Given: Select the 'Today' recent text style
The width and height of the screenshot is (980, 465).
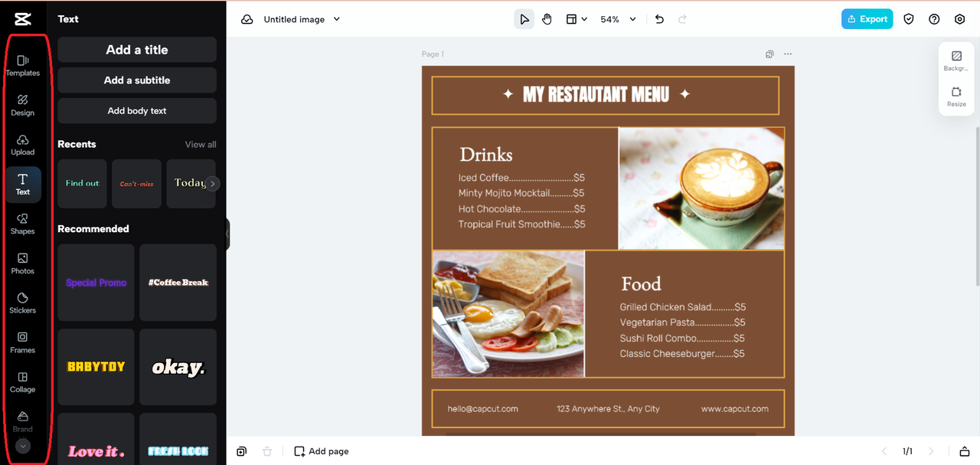Looking at the screenshot, I should 187,184.
